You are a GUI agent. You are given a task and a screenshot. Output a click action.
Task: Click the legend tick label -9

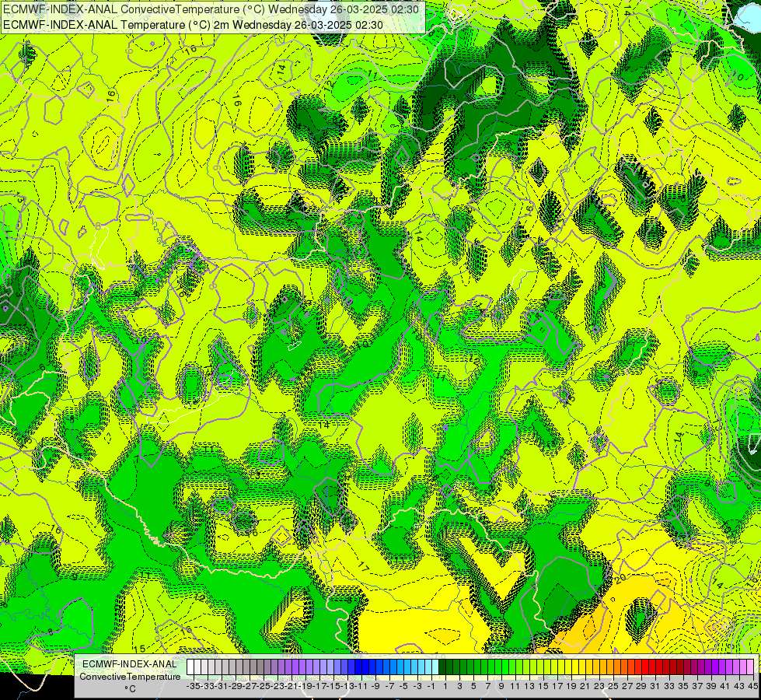click(375, 686)
